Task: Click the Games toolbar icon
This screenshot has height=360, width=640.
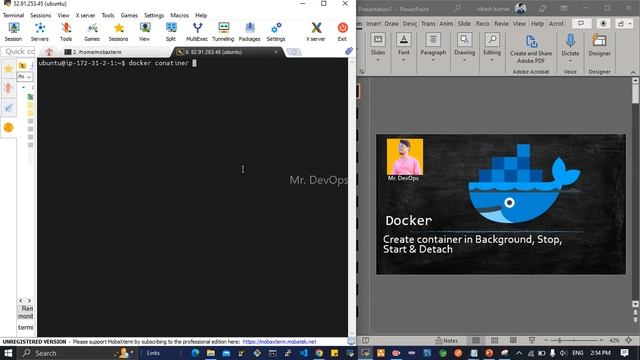Action: tap(92, 32)
